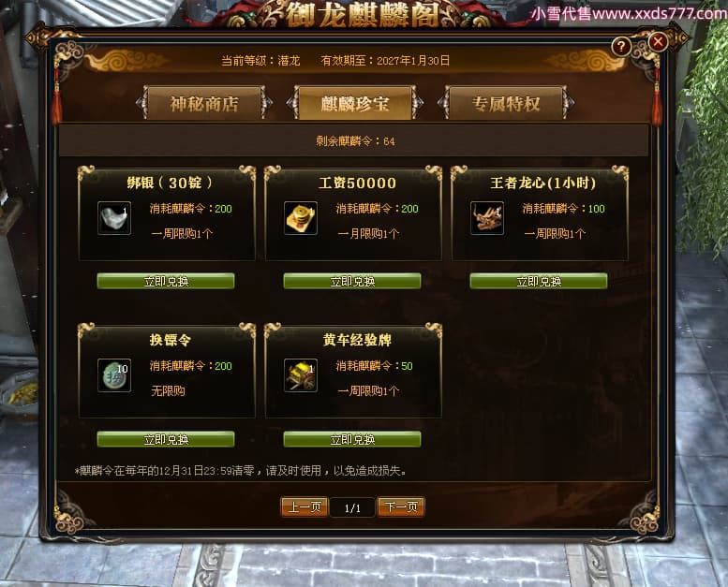Click the 工资50000 gold coin icon
The width and height of the screenshot is (728, 587).
tap(301, 217)
